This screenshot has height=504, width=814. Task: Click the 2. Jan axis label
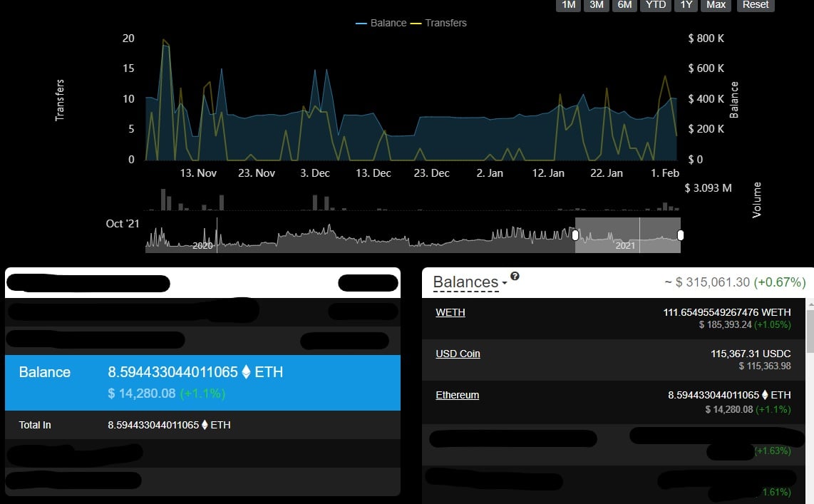click(490, 173)
